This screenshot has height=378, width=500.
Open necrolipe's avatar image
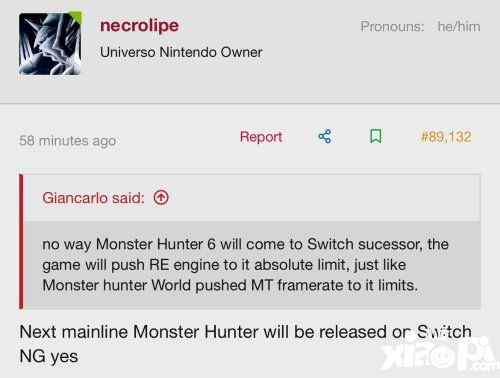[50, 44]
